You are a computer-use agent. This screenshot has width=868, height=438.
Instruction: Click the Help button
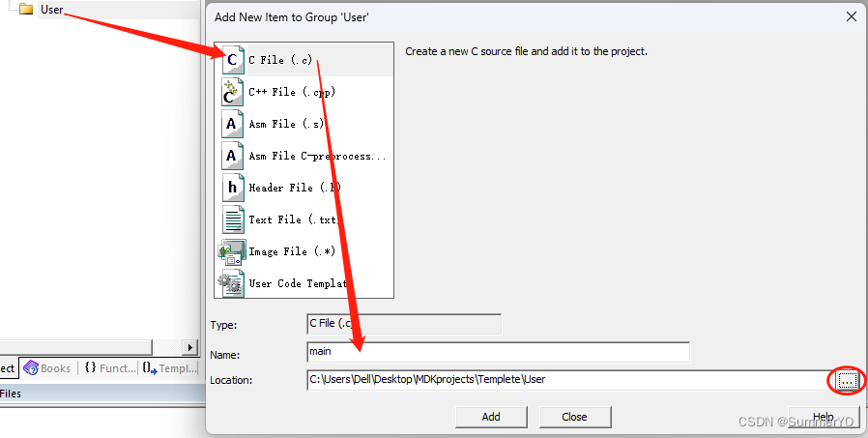click(x=824, y=417)
